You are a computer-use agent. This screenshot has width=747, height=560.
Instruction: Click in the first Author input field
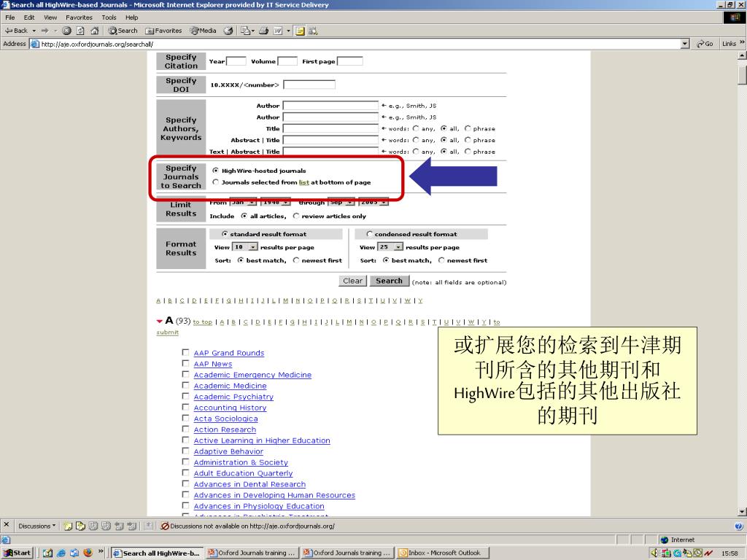click(x=330, y=105)
